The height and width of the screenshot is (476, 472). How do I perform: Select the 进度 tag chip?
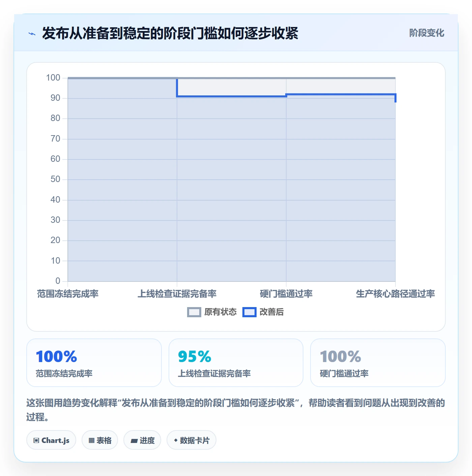142,440
